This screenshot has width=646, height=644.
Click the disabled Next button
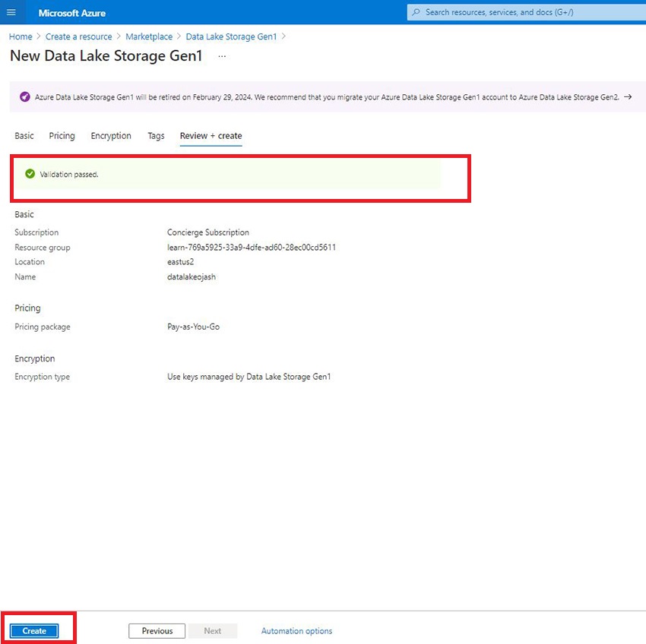(x=213, y=631)
